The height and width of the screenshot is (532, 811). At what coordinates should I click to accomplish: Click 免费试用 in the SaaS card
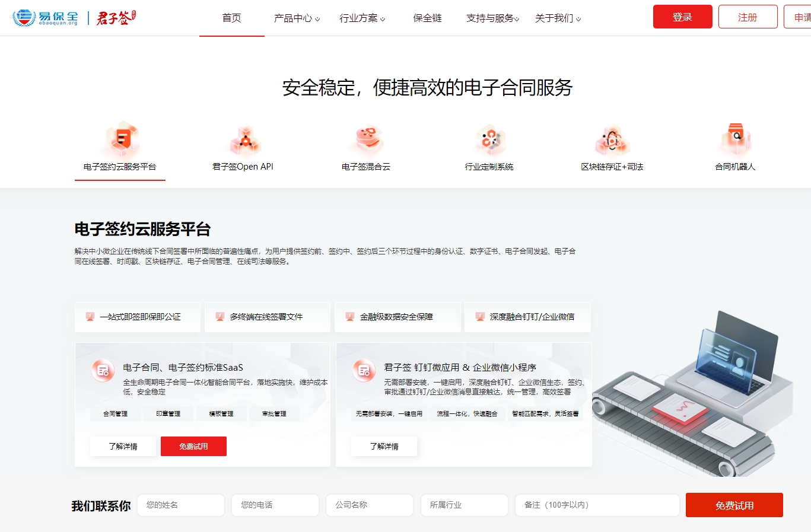(x=193, y=447)
